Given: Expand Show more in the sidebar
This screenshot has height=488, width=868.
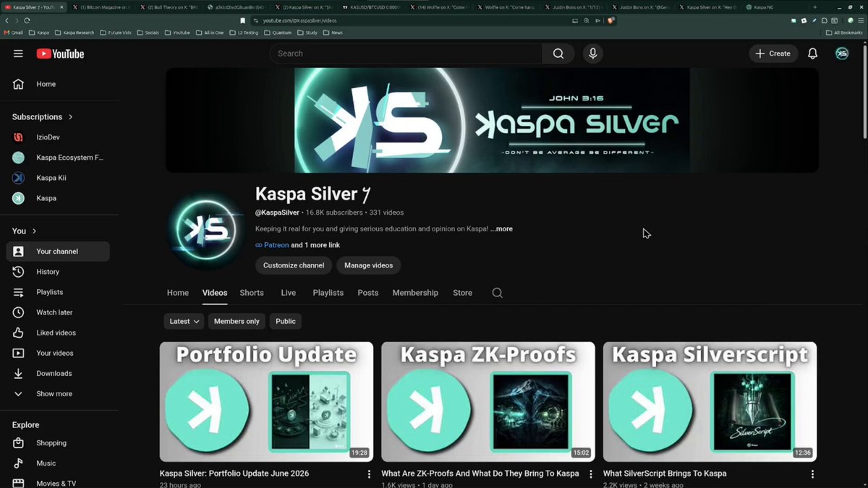Looking at the screenshot, I should tap(58, 394).
